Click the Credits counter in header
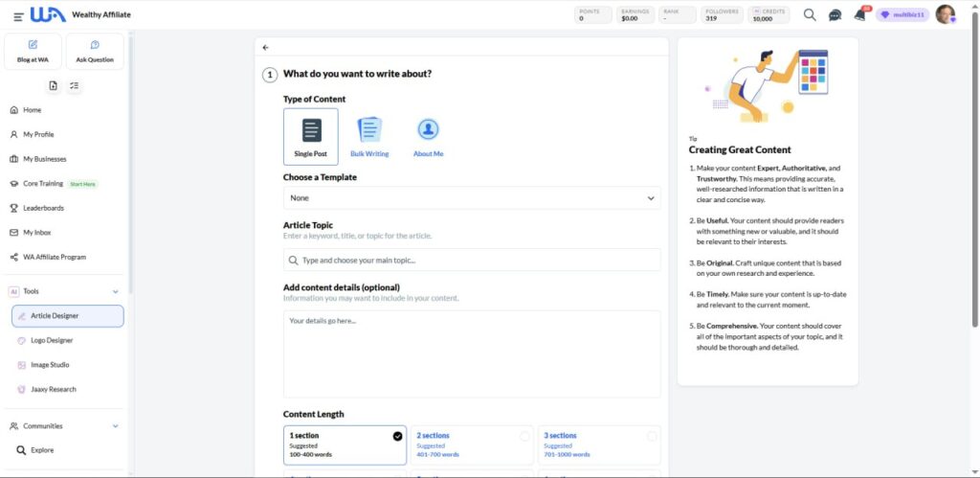 click(x=768, y=15)
